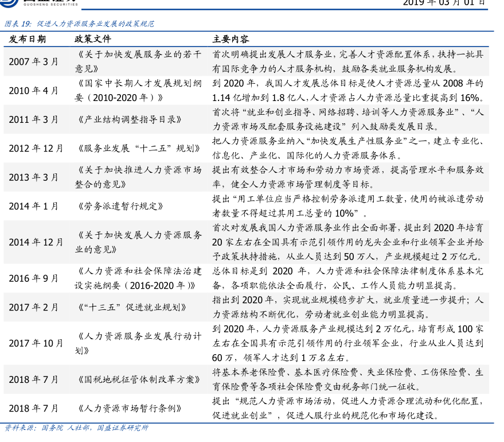Click the 主要内容 column header
The width and height of the screenshot is (504, 442).
[x=230, y=39]
